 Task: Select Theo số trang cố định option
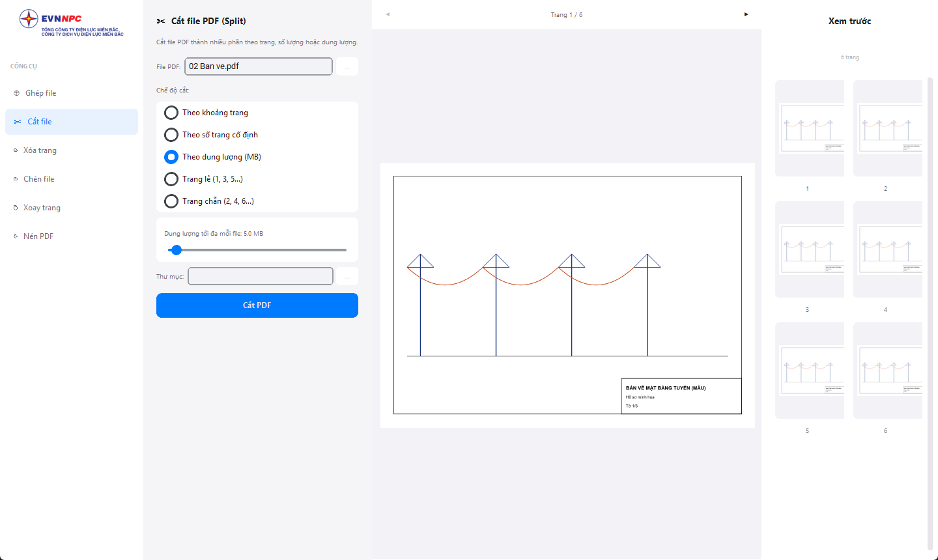click(171, 135)
